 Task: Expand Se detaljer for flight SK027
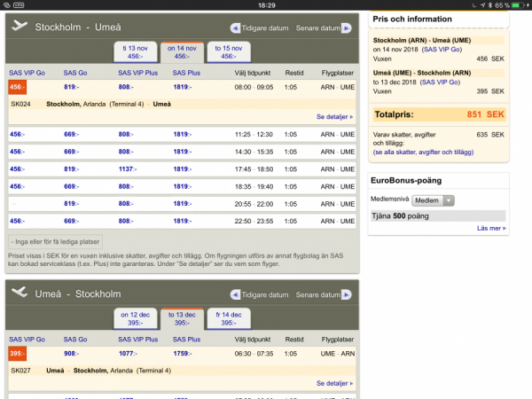[x=334, y=384]
